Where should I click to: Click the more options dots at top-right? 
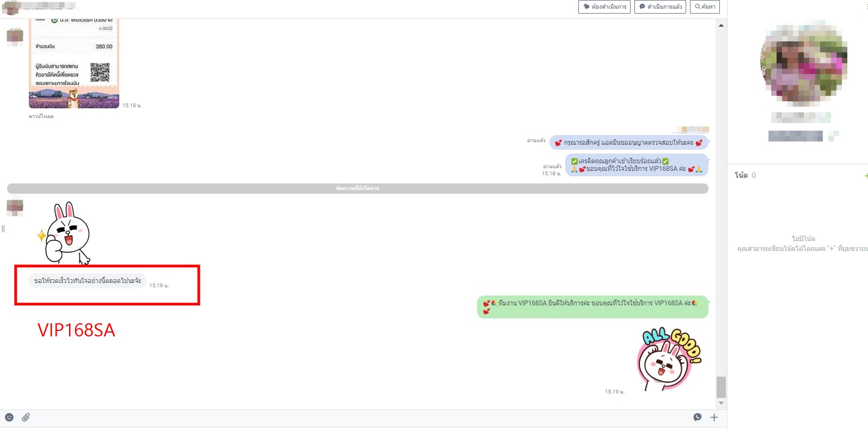coord(866,7)
